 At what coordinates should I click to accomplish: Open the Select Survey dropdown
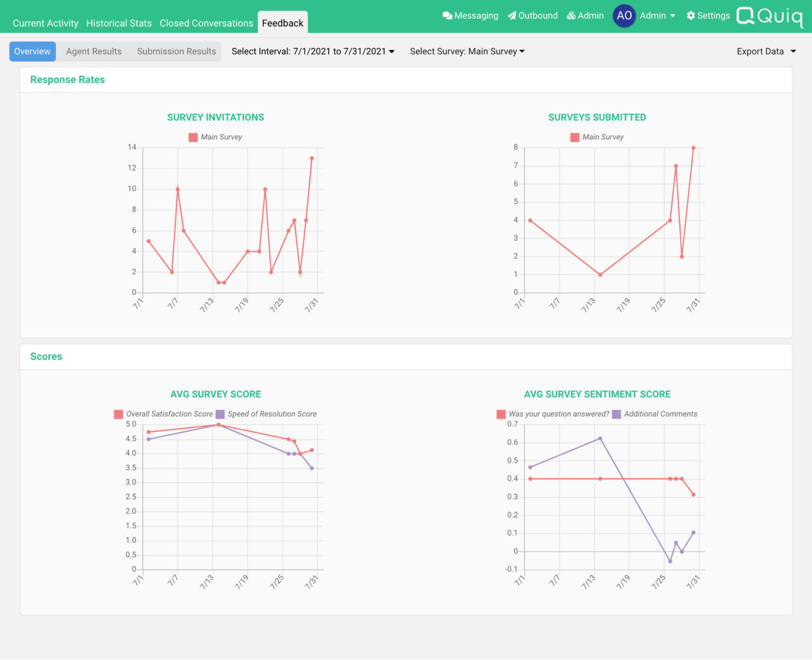coord(467,52)
